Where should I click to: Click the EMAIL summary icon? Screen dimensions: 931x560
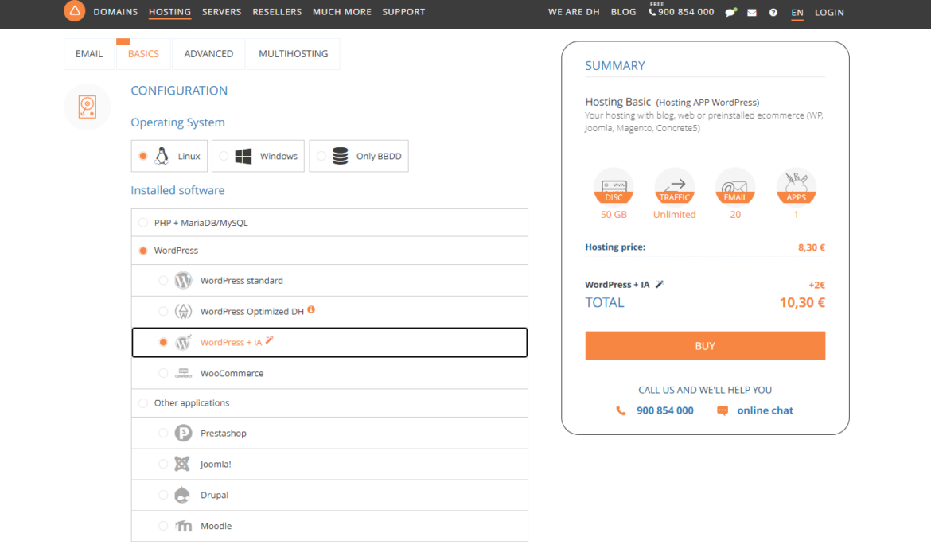pyautogui.click(x=735, y=186)
